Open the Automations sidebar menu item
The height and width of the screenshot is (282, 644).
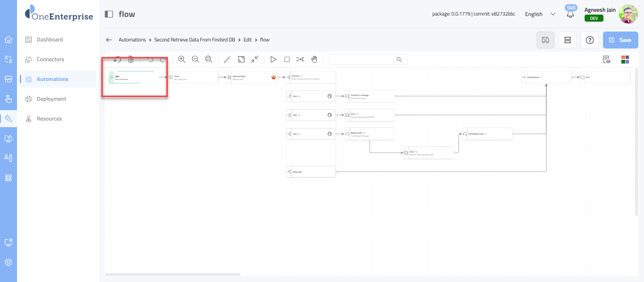(52, 79)
